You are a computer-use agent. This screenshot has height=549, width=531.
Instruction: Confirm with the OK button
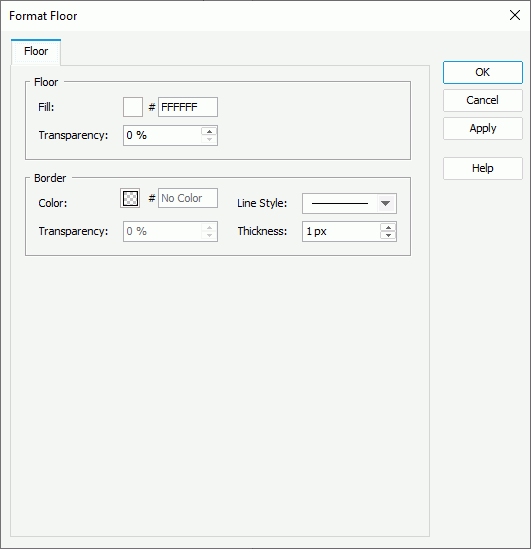pyautogui.click(x=483, y=72)
